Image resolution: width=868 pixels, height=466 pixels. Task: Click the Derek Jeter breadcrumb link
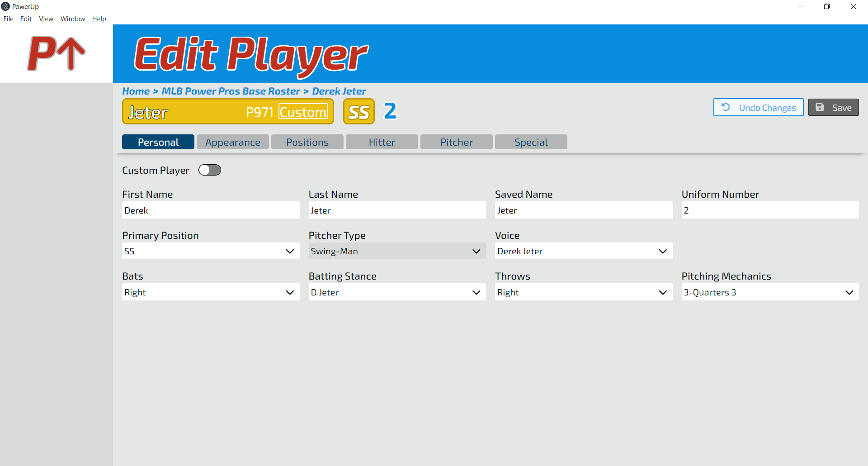pyautogui.click(x=339, y=91)
